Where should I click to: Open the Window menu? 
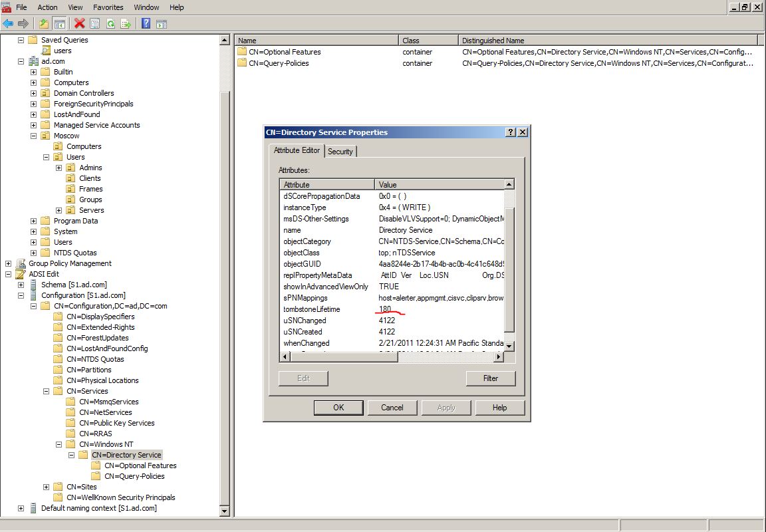(x=146, y=7)
